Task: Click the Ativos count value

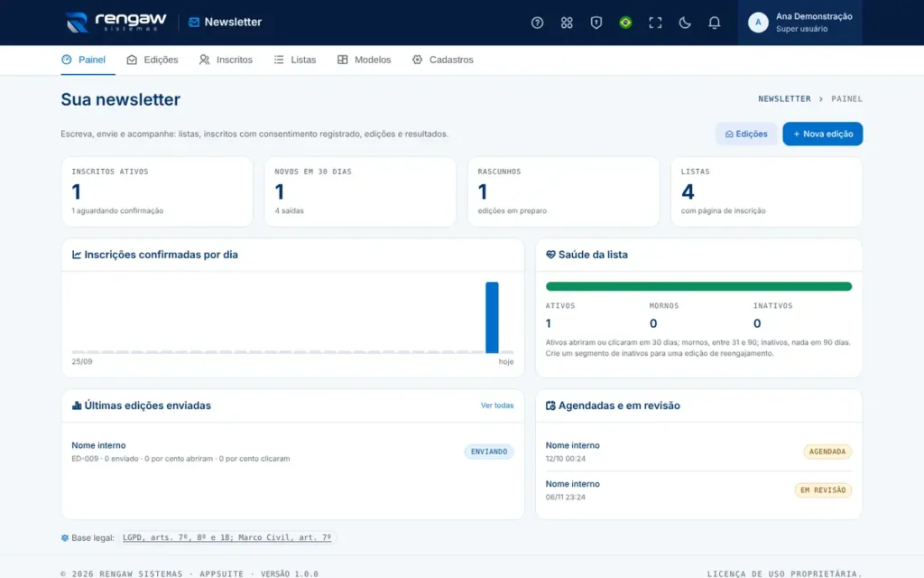Action: [x=549, y=323]
